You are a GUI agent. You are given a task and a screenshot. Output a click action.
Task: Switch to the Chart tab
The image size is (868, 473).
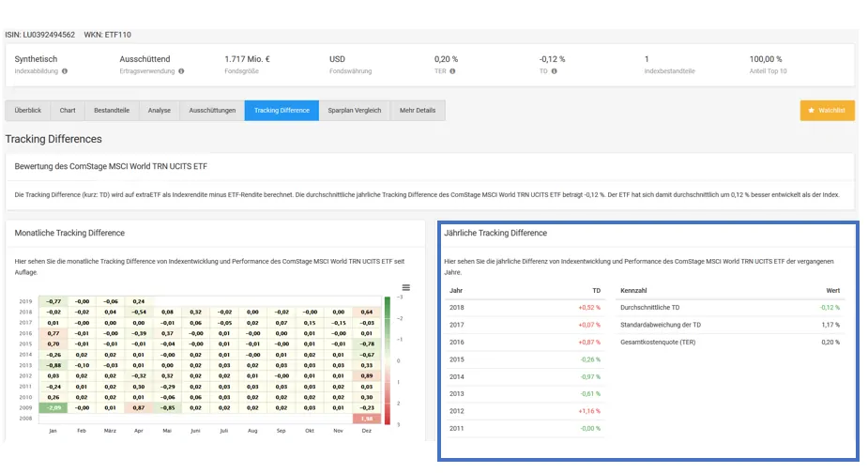(x=68, y=111)
